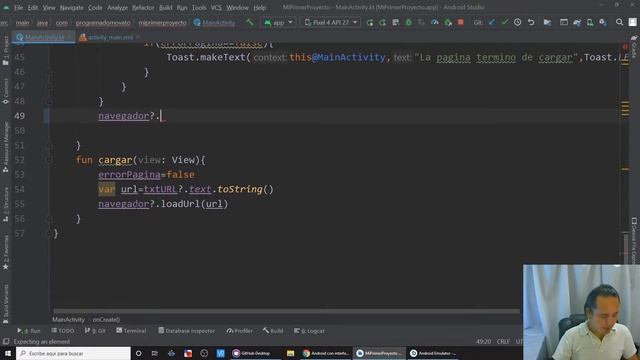Open the VCS menu
The width and height of the screenshot is (640, 360).
tap(216, 8)
